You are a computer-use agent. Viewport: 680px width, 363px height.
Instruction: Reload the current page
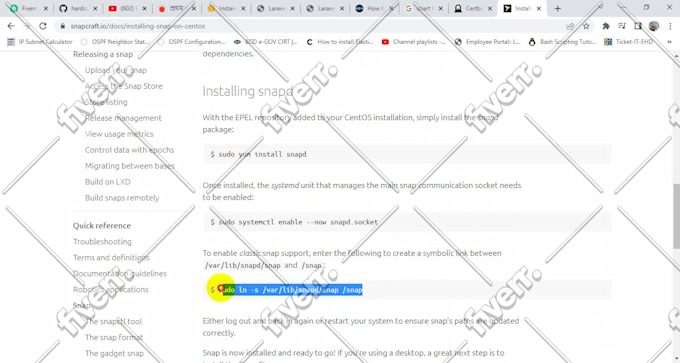click(42, 26)
